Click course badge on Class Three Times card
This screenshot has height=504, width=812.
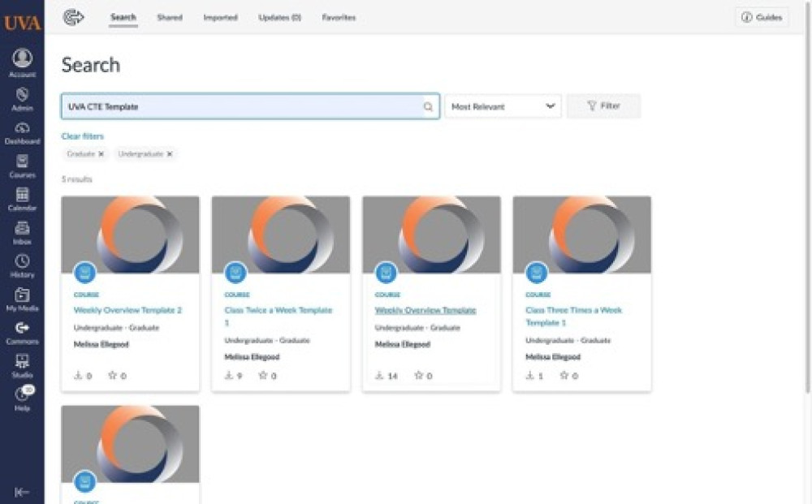coord(537,272)
